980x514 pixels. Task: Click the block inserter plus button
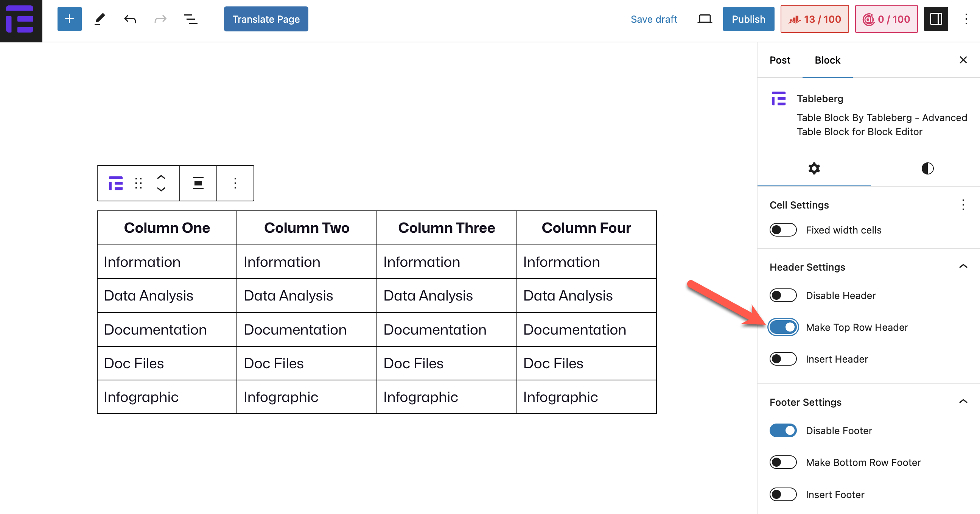69,19
